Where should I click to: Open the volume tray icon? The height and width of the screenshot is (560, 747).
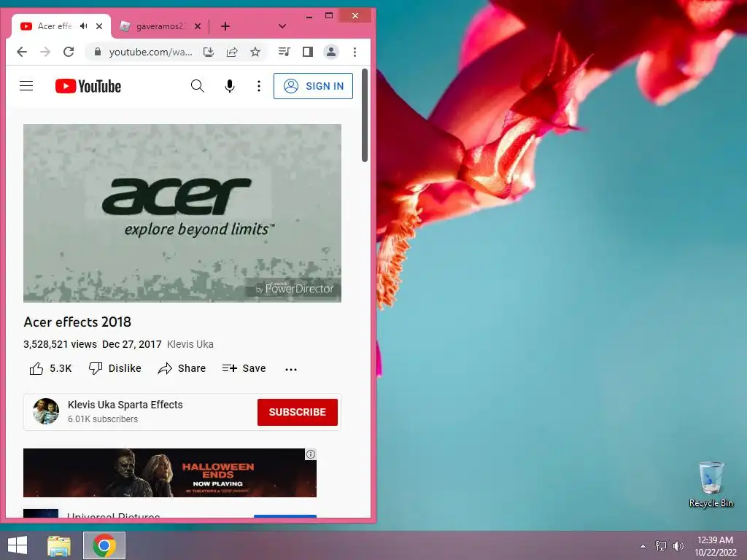coord(678,546)
